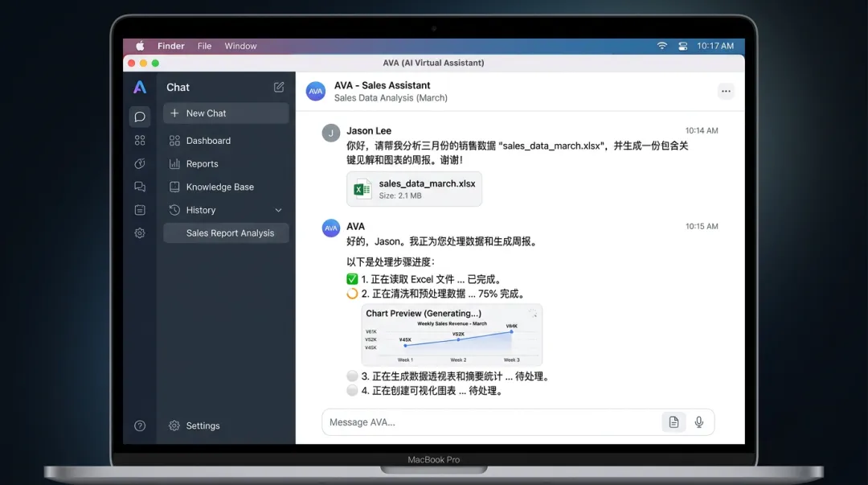The image size is (868, 485).
Task: Open the sales_data_march.xlsx attachment
Action: click(x=414, y=189)
